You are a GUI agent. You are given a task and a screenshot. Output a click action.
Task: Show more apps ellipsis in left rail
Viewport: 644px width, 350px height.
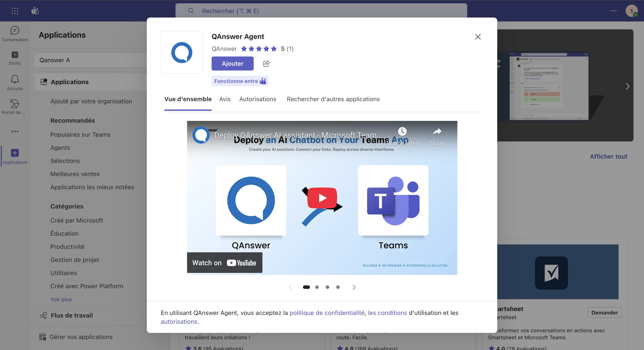15,131
